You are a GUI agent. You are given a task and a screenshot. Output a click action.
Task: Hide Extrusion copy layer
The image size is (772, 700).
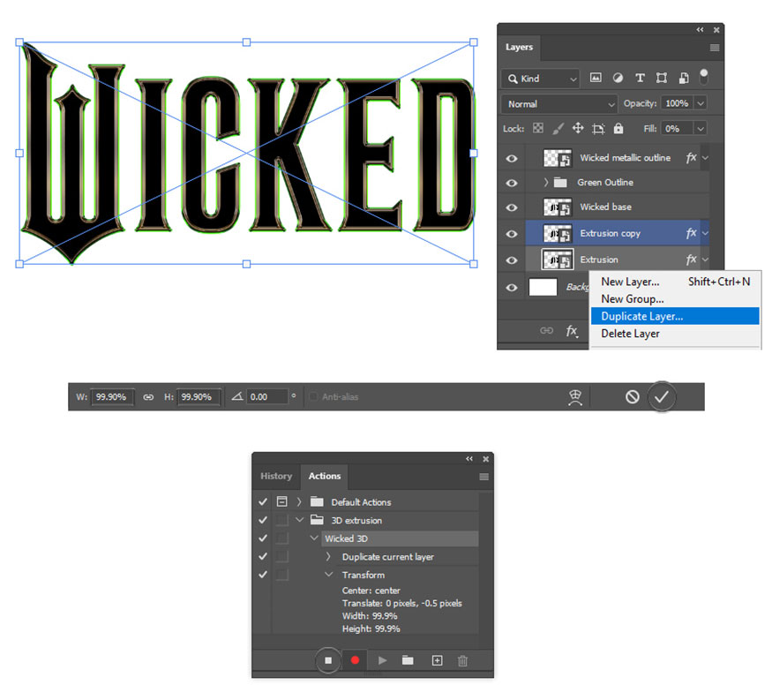pos(512,234)
